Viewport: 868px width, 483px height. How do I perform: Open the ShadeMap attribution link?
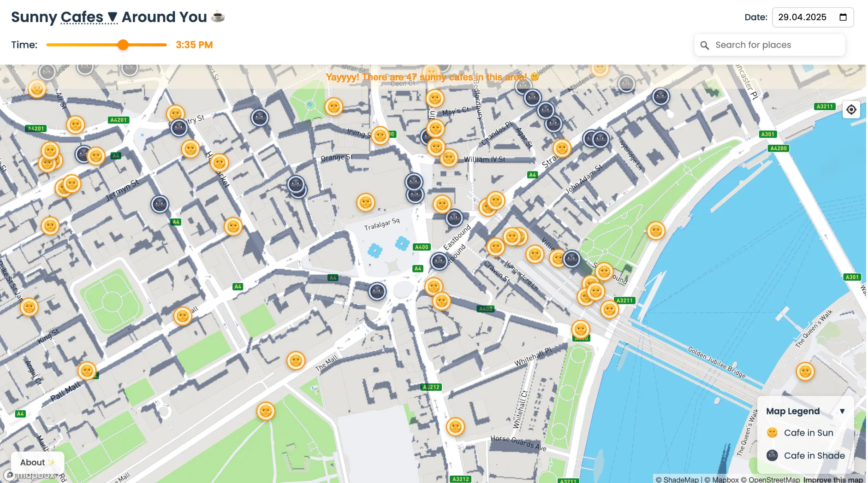click(x=681, y=479)
